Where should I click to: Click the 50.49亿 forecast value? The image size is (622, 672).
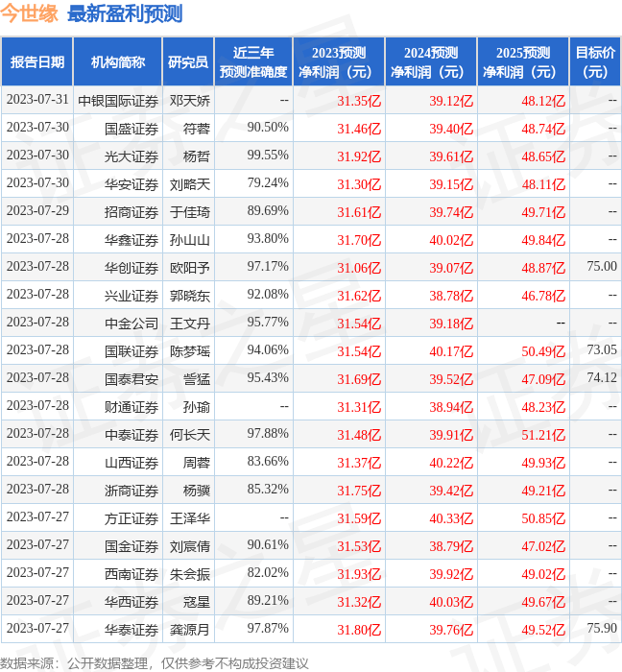point(543,352)
